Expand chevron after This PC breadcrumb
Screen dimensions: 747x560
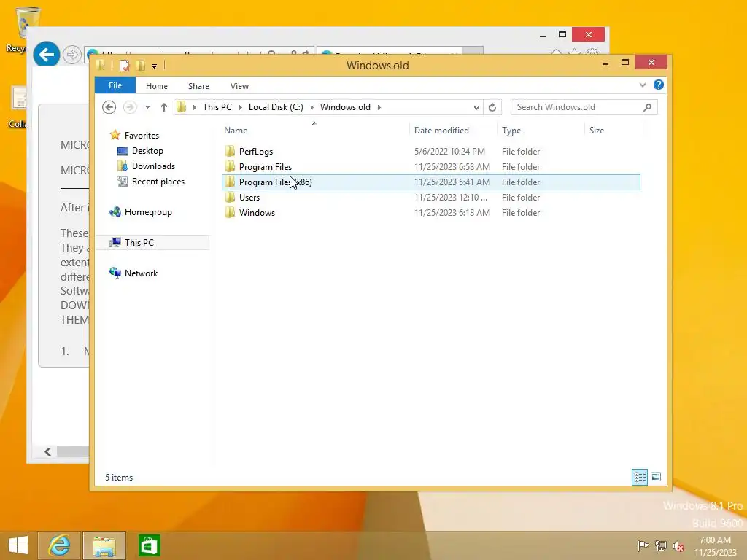pos(240,107)
